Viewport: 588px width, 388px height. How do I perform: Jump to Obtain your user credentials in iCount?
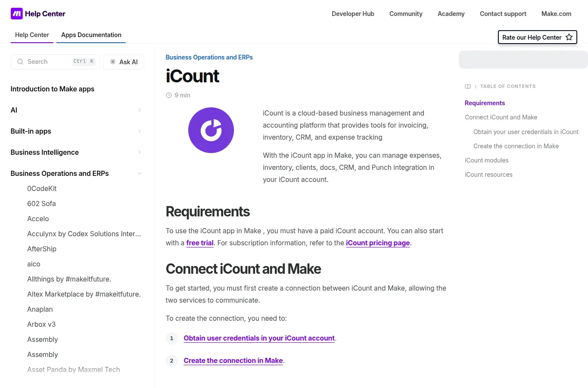coord(526,132)
